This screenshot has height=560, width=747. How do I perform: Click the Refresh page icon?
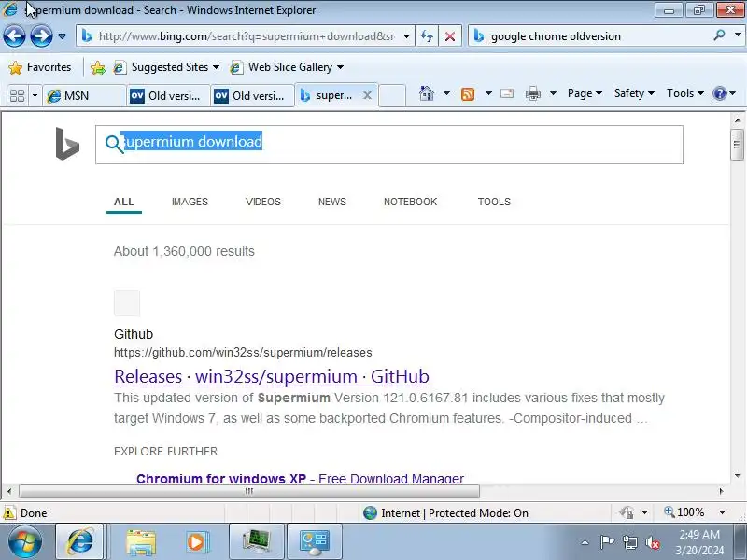(x=427, y=36)
